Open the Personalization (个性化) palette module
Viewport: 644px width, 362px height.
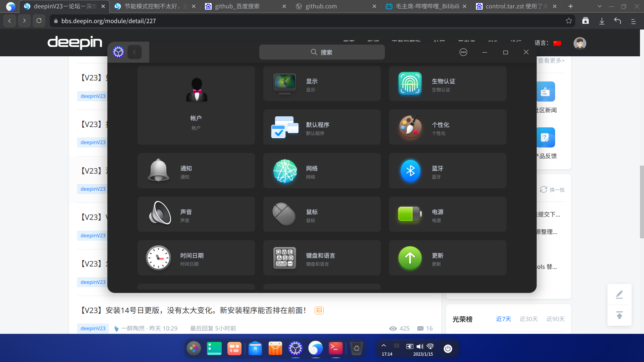coord(447,127)
